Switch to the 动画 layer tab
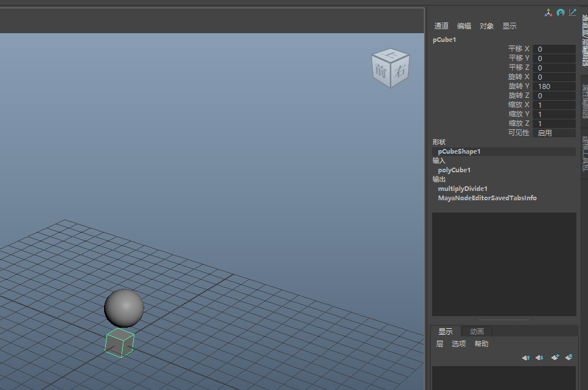Screen dimensions: 588x390 click(x=477, y=331)
